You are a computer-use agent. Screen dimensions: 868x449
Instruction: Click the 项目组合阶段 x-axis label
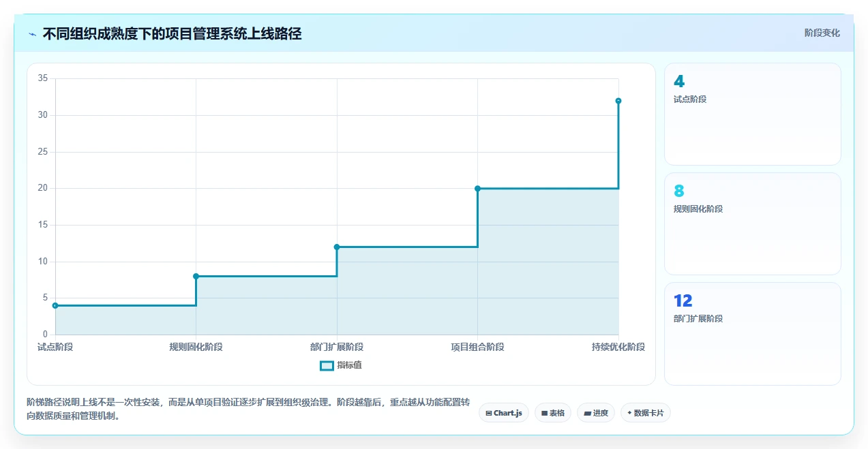coord(477,347)
